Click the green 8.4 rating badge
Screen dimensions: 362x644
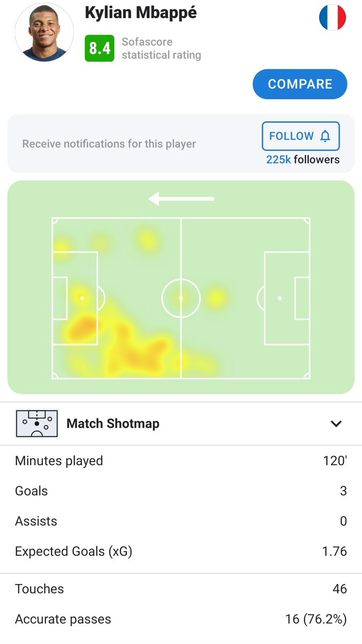click(x=99, y=48)
